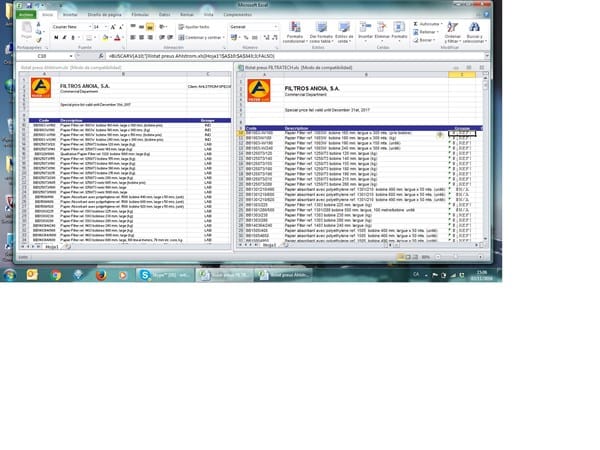Align text to middle of cell
This screenshot has height=450, width=600.
pos(142,26)
